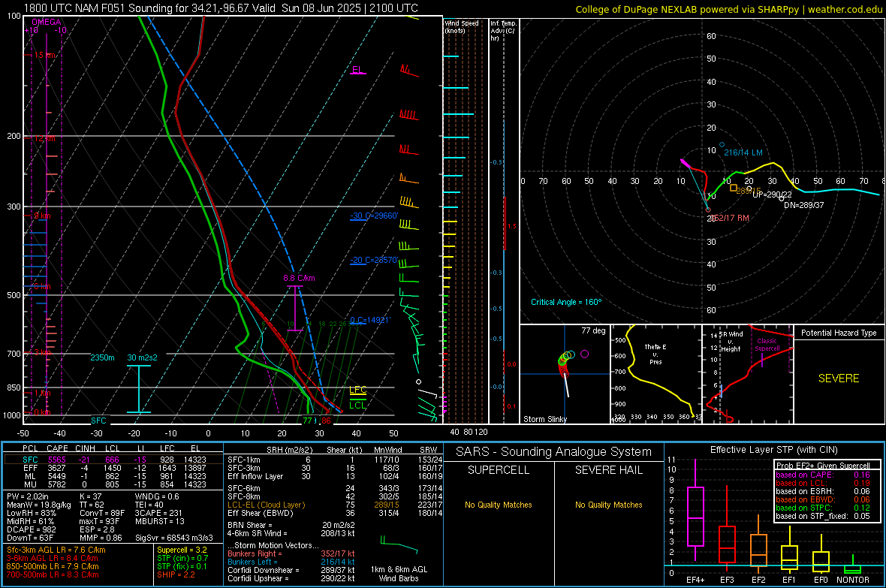Click the orange mean wind square on hodograph
Screen dimensions: 886x588
coord(733,188)
